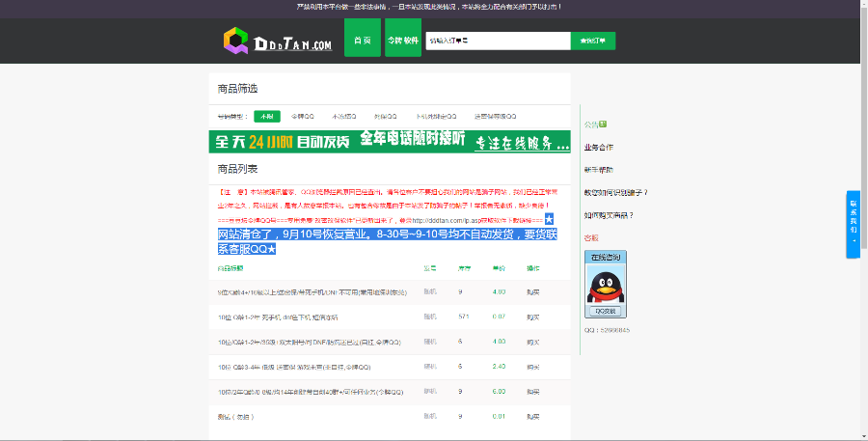Viewport: 868px width, 441px height.
Task: Click the 商品列表 section heading
Action: pyautogui.click(x=237, y=169)
